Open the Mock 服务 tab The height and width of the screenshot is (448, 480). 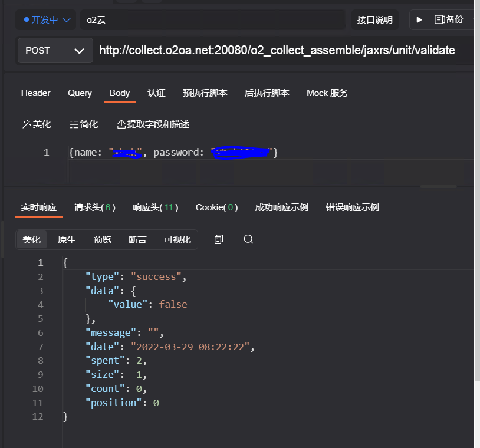[x=327, y=93]
